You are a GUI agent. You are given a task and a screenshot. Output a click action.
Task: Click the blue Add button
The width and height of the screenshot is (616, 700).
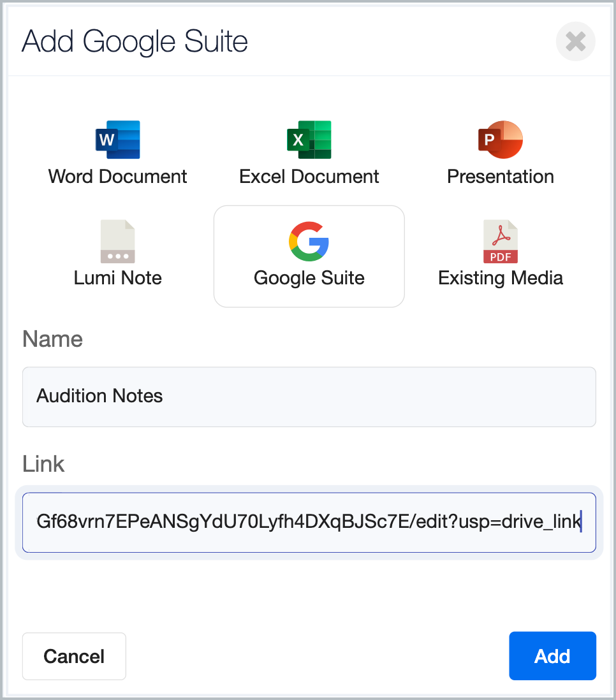553,656
